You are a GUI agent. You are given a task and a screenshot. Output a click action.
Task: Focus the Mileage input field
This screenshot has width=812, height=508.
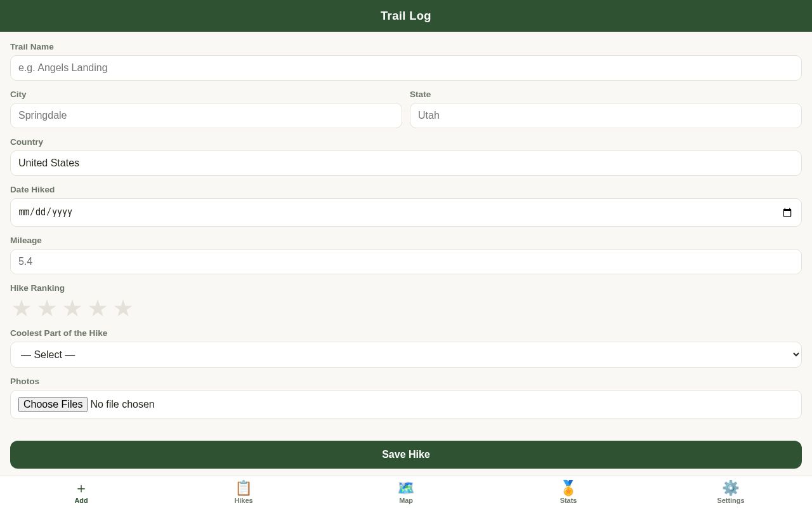click(x=406, y=262)
